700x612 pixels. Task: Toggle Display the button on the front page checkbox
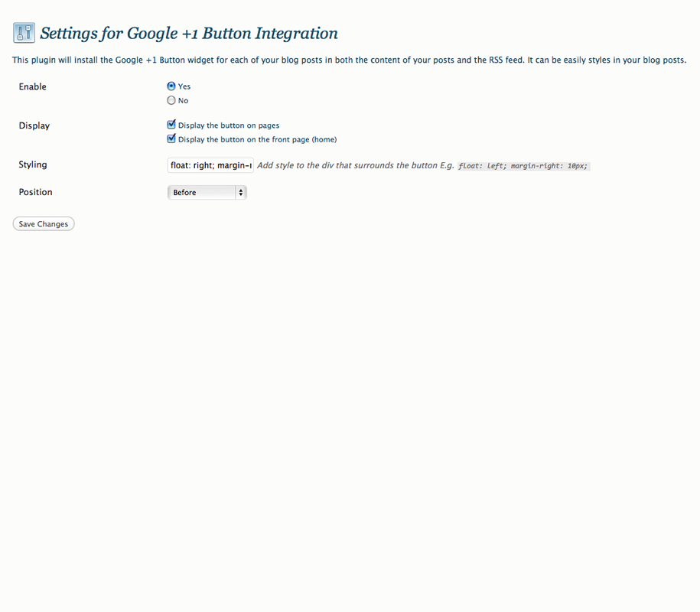pos(171,138)
